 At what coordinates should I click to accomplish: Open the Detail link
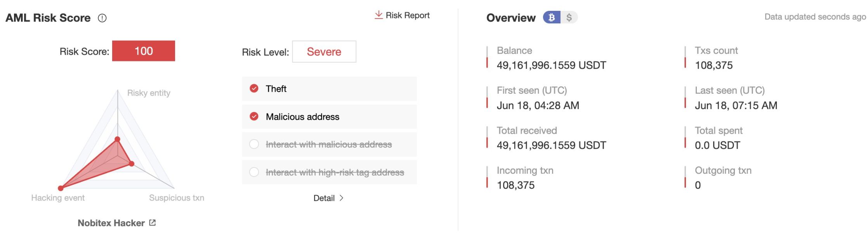click(x=324, y=198)
